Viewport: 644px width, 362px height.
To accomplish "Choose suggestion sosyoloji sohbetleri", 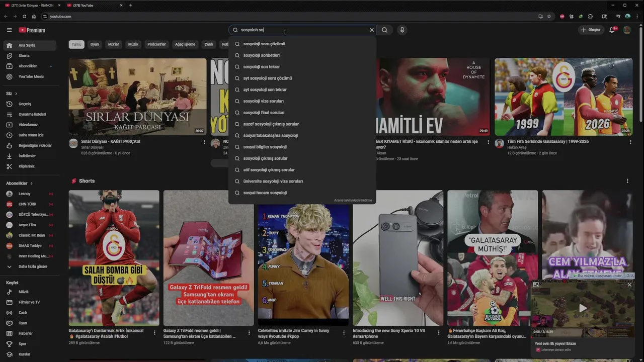I will tap(302, 55).
